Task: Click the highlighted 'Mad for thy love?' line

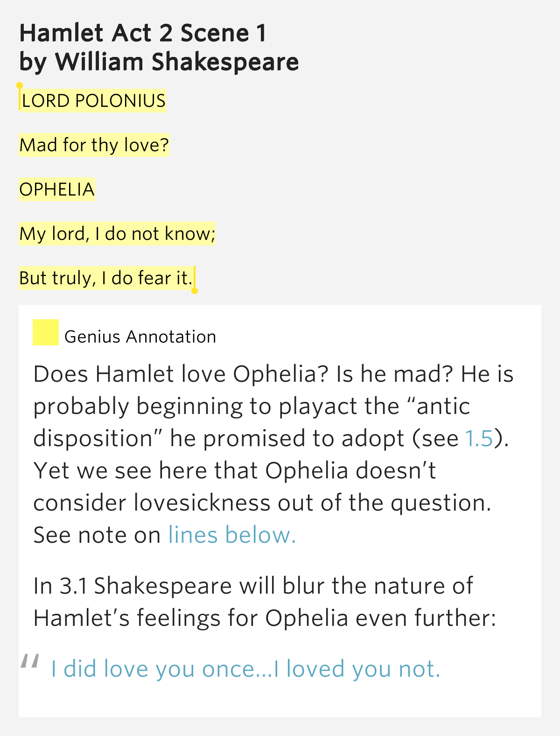Action: [x=94, y=145]
